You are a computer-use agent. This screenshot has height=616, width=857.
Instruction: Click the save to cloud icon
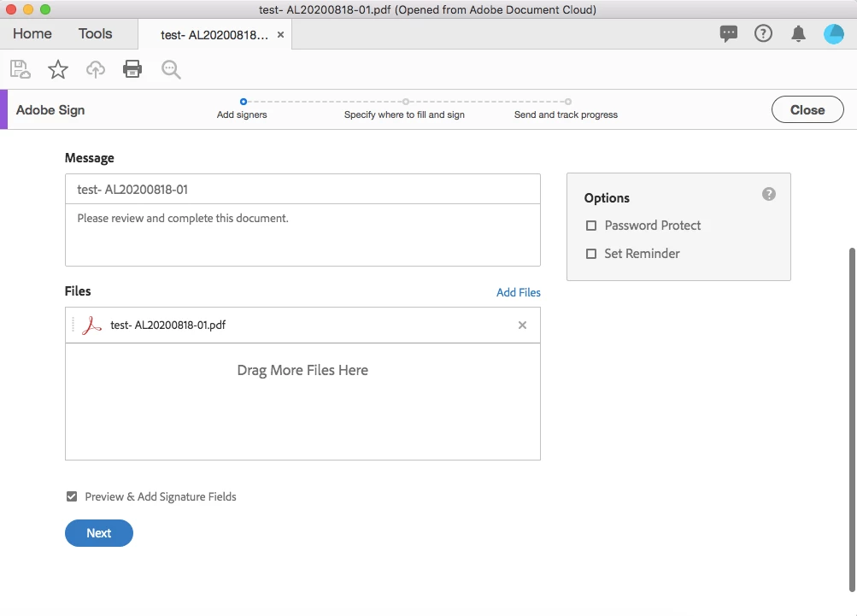tap(21, 69)
